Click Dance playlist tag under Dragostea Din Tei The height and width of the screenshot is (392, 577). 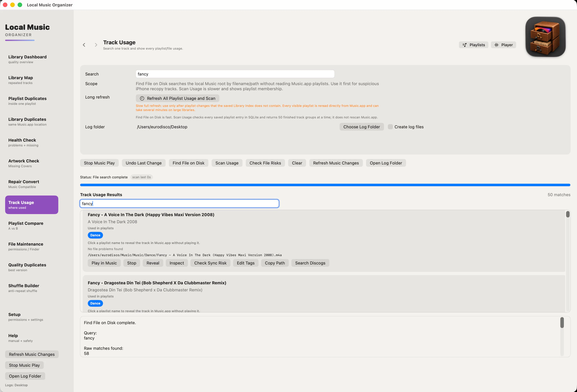95,304
